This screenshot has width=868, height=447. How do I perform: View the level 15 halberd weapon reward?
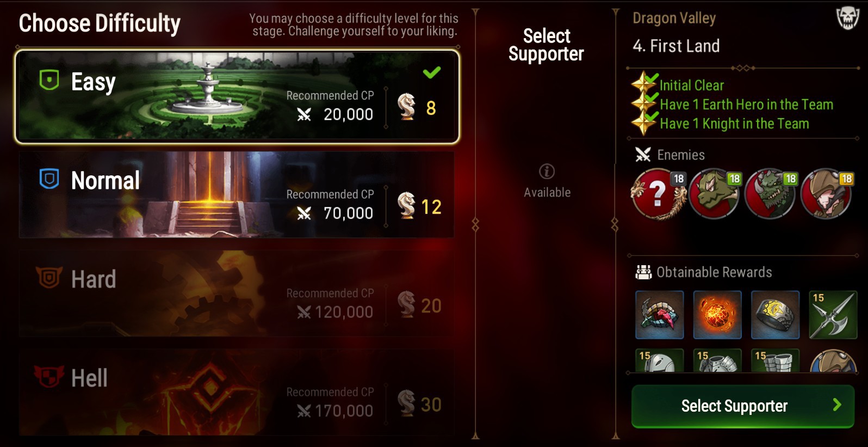[x=833, y=315]
